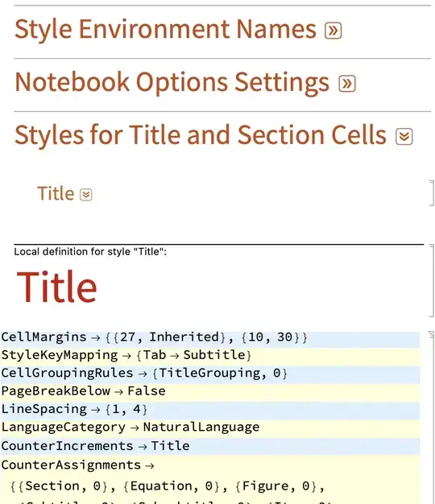435x504 pixels.
Task: Select the Styles for Title and Section Cells heading
Action: pos(201,135)
